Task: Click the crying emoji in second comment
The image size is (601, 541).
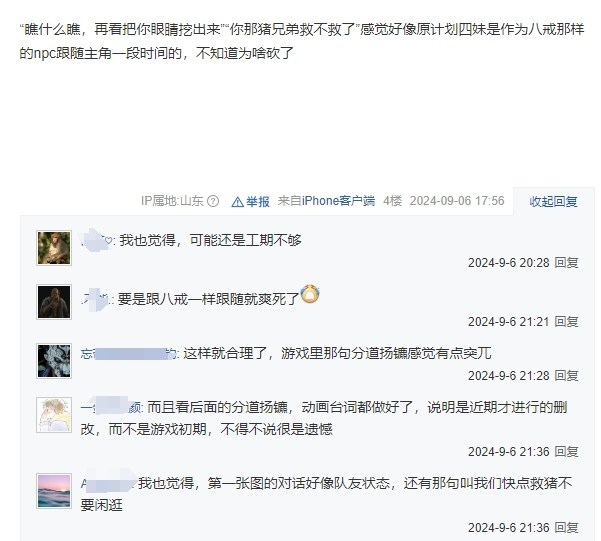Action: point(310,294)
